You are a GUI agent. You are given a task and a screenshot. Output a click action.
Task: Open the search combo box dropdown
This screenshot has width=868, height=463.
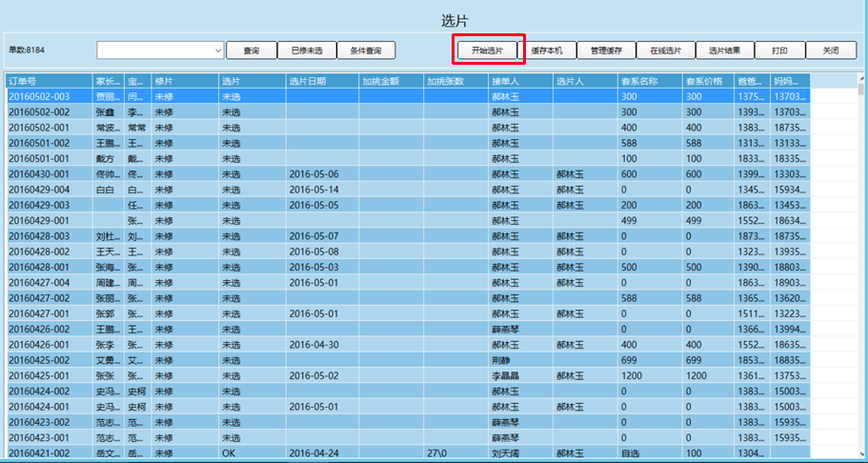click(x=217, y=50)
